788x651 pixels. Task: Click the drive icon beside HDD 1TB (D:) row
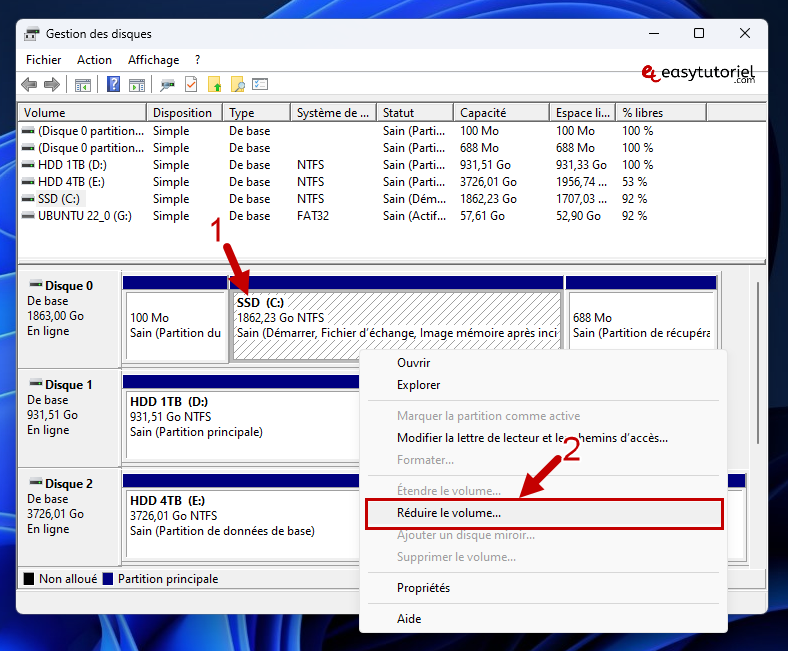tap(28, 164)
